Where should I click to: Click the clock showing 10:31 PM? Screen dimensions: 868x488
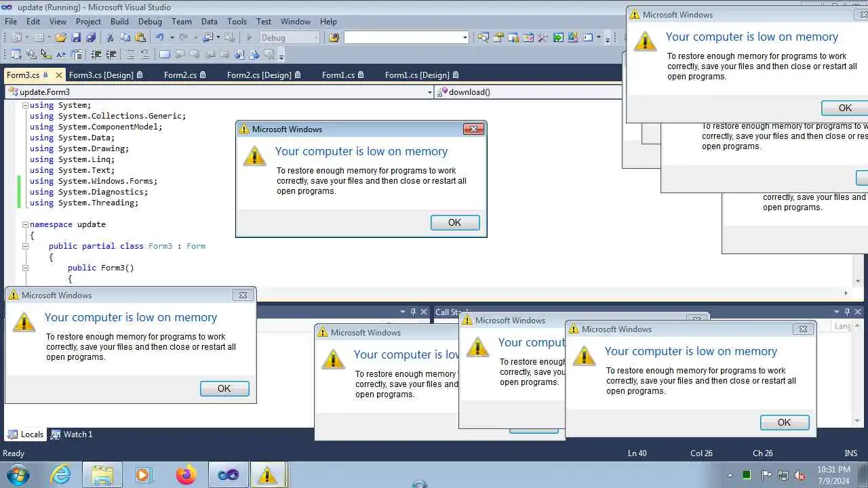(833, 469)
